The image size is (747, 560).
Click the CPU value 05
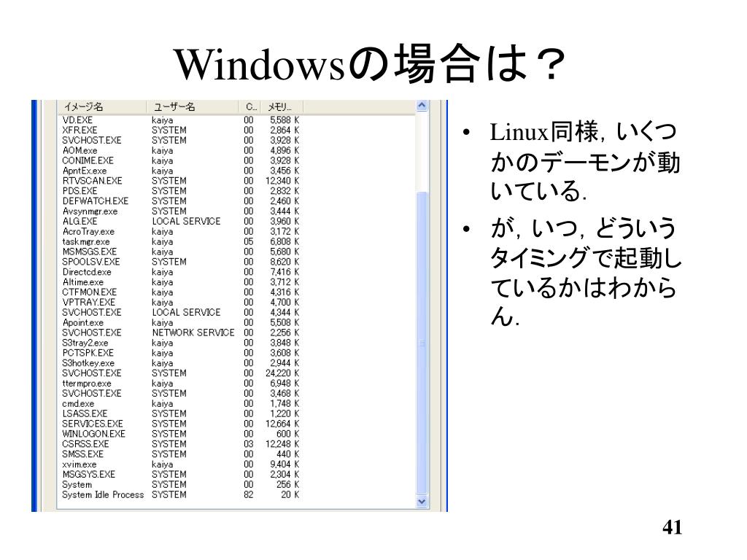[x=249, y=242]
